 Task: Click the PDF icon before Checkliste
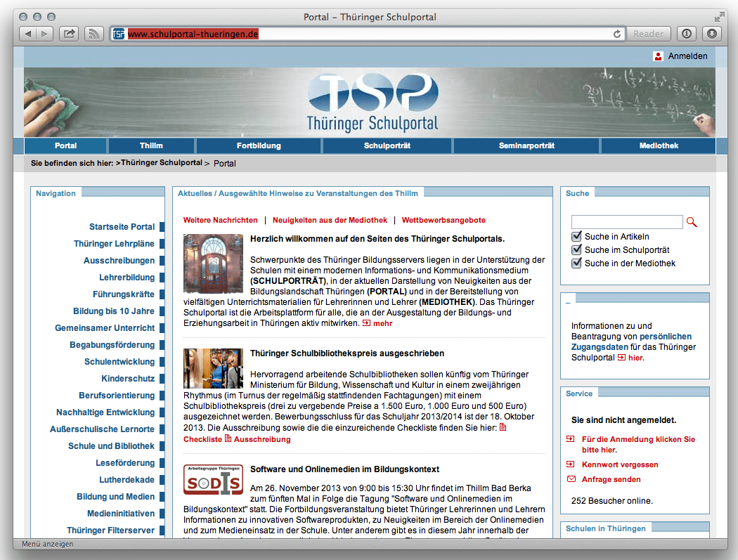point(503,427)
